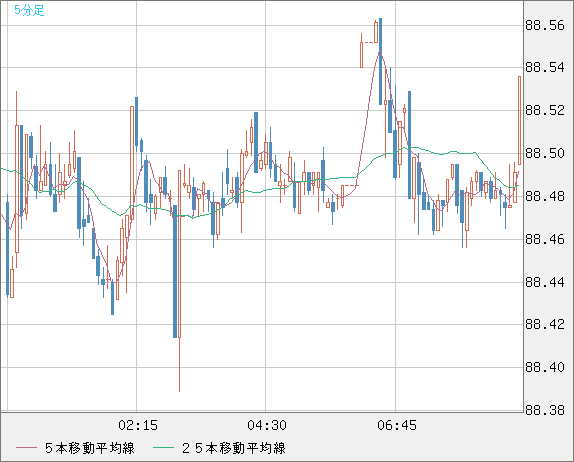This screenshot has height=462, width=574.
Task: Click the purple 5-period average legend line
Action: [26, 448]
